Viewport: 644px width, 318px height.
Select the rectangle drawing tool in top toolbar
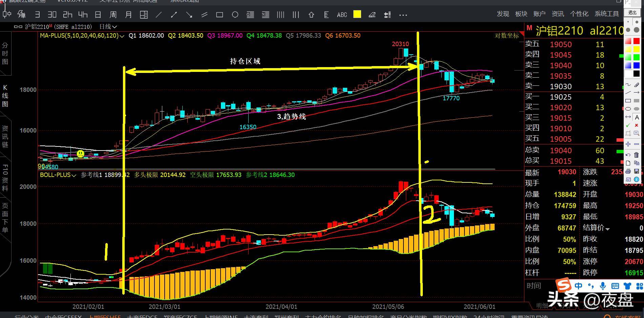(220, 15)
